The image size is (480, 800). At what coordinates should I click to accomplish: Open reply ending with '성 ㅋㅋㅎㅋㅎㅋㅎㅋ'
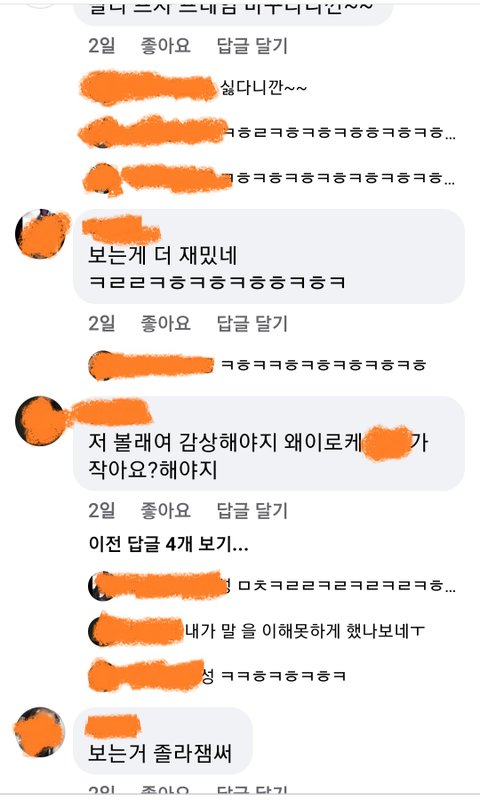click(x=217, y=676)
